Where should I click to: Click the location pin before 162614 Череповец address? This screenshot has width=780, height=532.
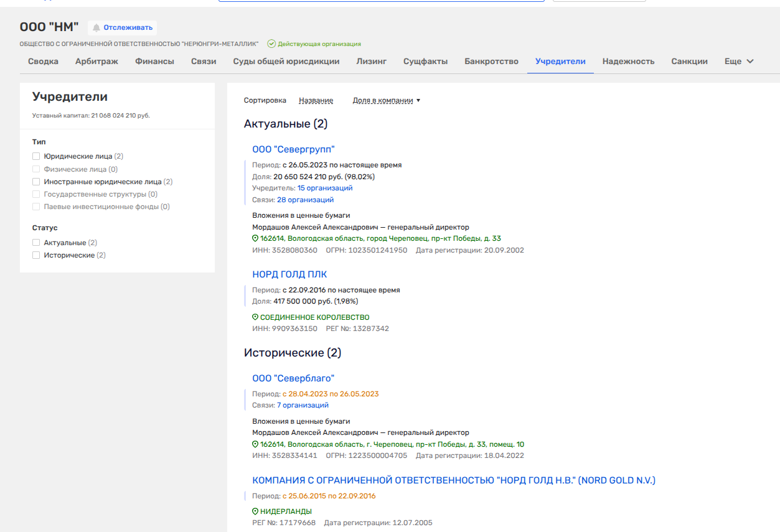[255, 239]
